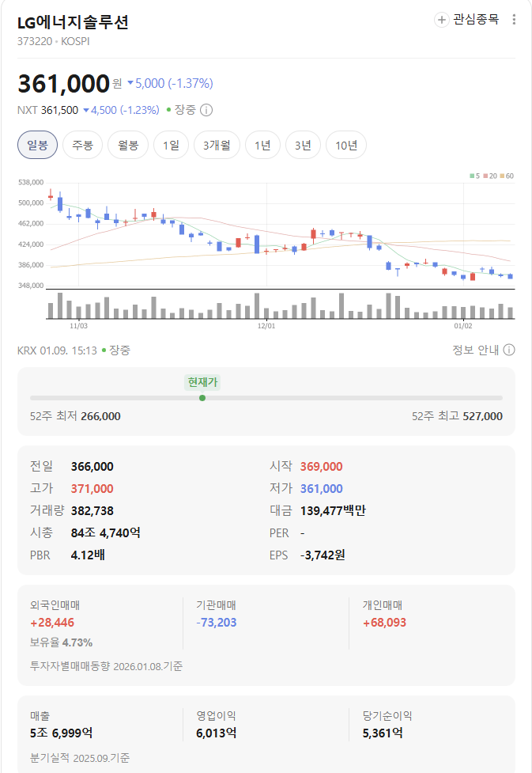Click the 01/02 date label on chart
The height and width of the screenshot is (773, 532).
tap(463, 326)
